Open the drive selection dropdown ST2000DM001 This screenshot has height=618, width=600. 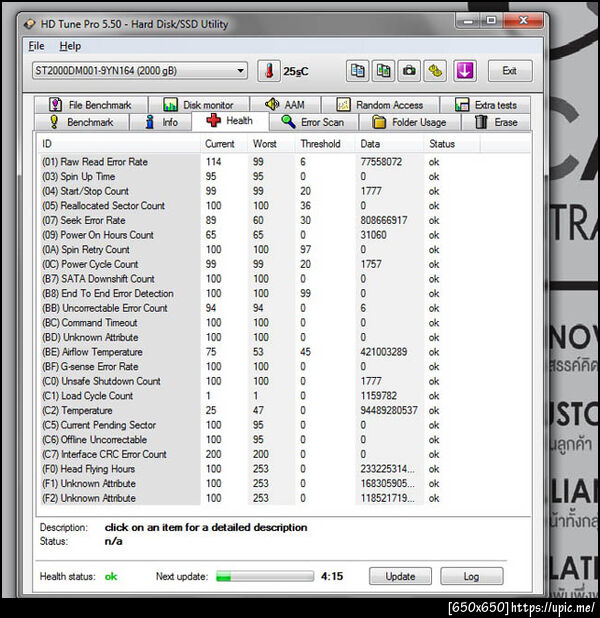[x=140, y=71]
